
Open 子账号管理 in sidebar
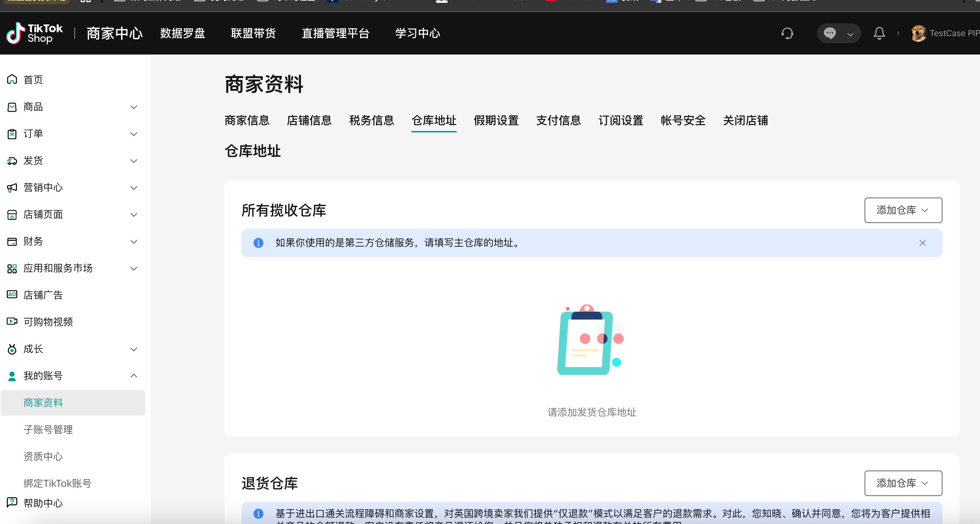pos(48,429)
